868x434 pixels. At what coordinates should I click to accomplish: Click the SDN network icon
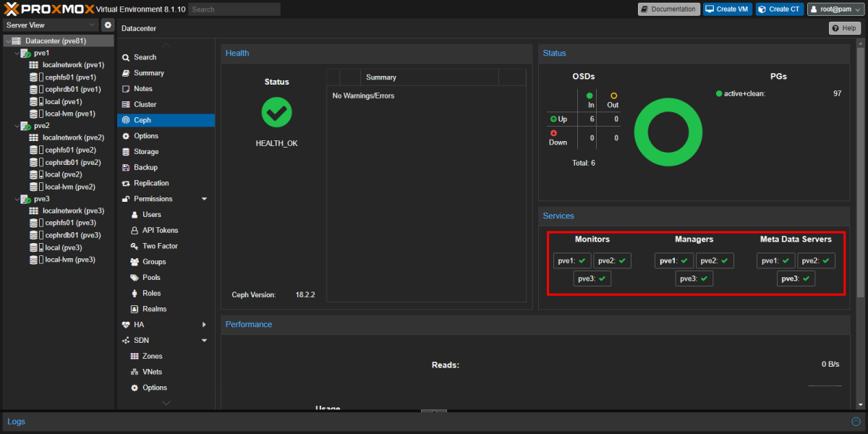click(126, 341)
